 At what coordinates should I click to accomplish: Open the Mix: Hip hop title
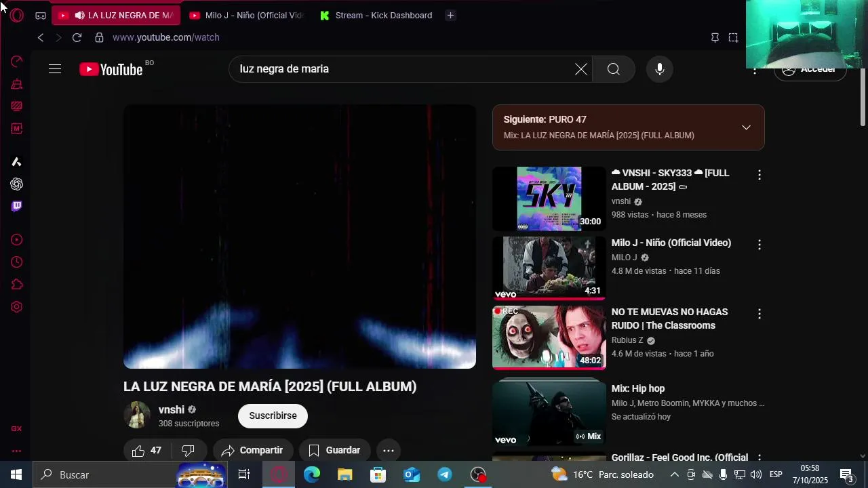(x=638, y=388)
